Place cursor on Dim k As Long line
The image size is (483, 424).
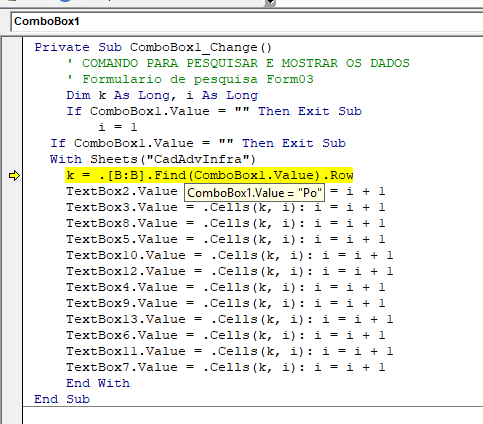162,95
